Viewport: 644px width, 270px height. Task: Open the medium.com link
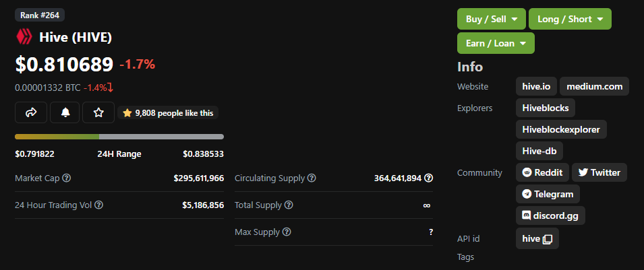pos(594,87)
